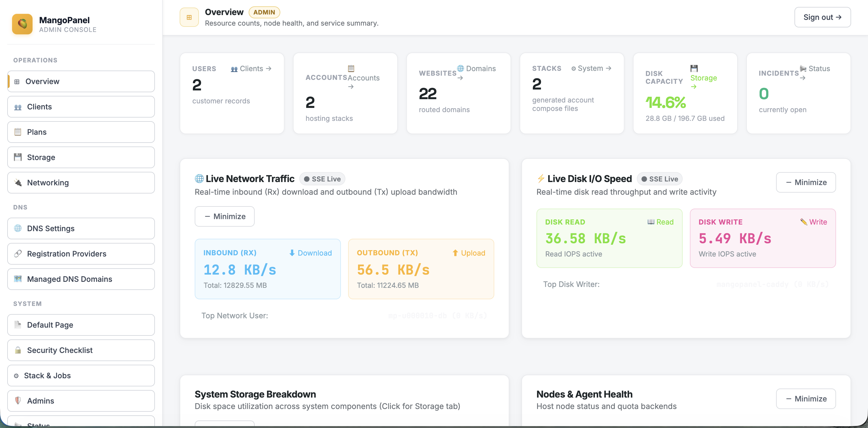The image size is (868, 428).
Task: Follow the Domains link in Websites card
Action: (476, 73)
